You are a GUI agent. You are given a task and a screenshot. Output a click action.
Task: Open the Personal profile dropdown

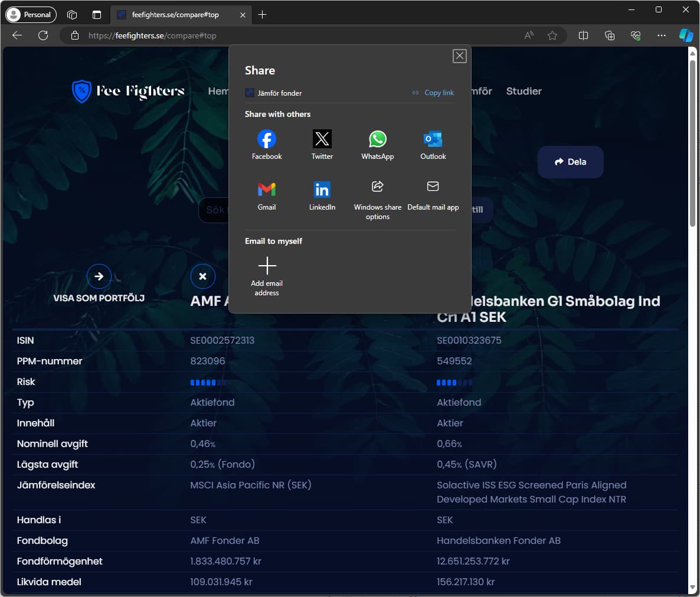31,15
